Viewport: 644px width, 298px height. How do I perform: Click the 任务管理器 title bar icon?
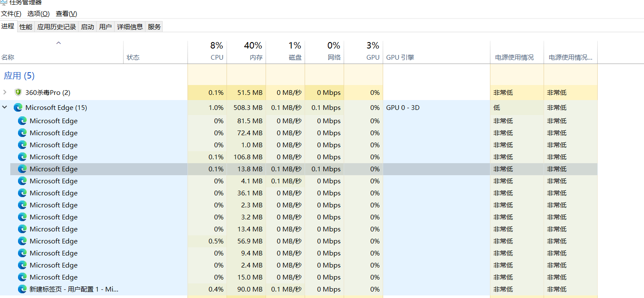[x=4, y=2]
